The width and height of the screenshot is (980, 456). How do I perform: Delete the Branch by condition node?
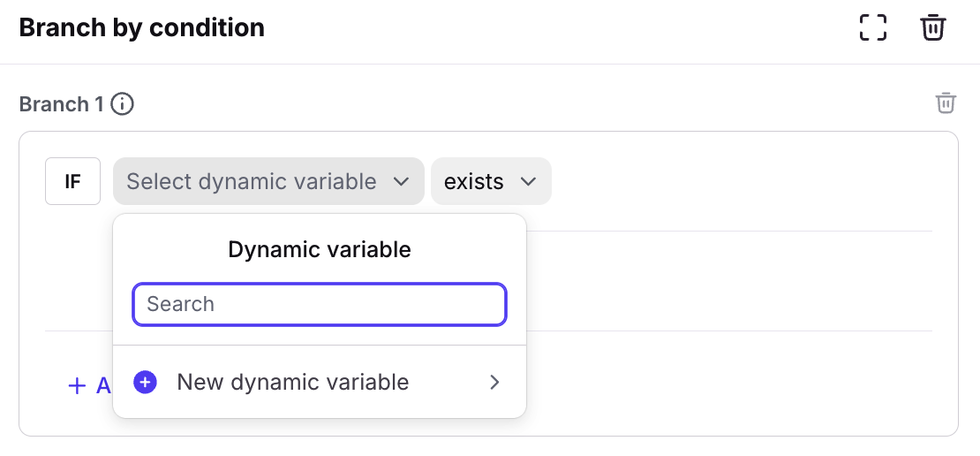point(933,27)
